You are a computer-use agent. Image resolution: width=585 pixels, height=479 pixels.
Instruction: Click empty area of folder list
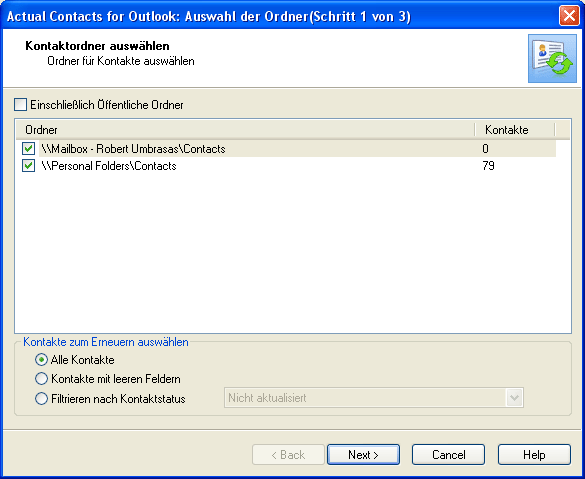tap(293, 254)
